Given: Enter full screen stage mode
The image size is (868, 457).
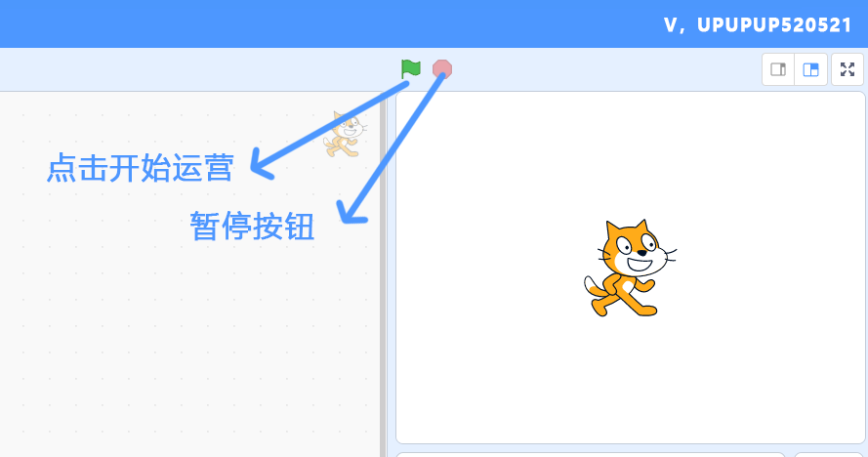Looking at the screenshot, I should (x=847, y=69).
